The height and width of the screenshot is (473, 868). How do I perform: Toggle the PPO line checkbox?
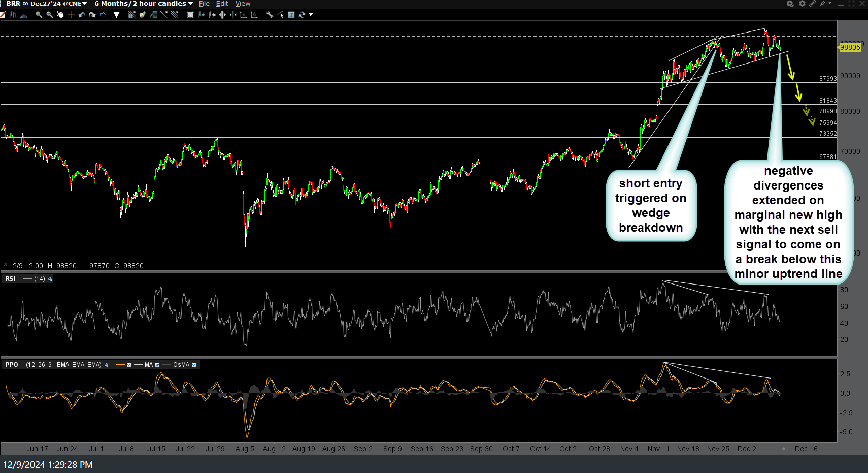[129, 365]
